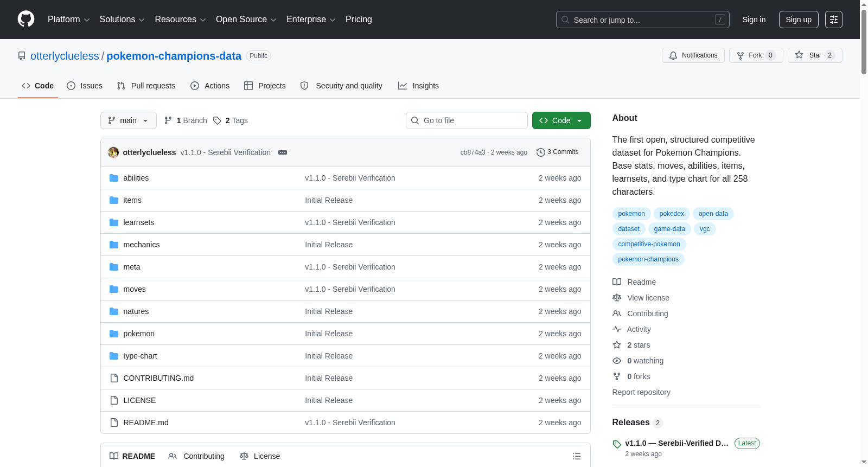Star the pokemon-champions-data repository
The width and height of the screenshot is (868, 467).
tap(815, 55)
